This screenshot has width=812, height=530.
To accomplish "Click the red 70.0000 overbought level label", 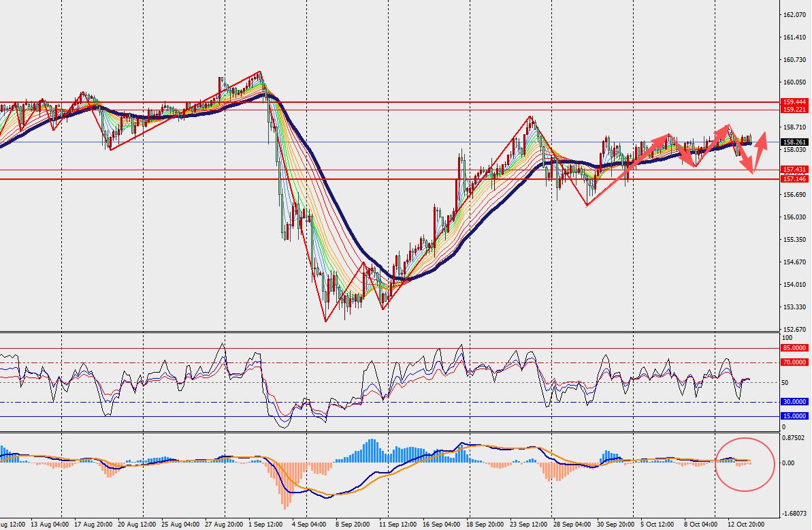I will coord(794,362).
